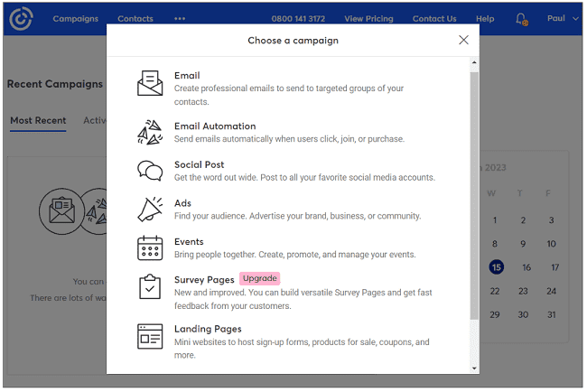The width and height of the screenshot is (587, 392).
Task: Open the notifications bell icon
Action: pyautogui.click(x=521, y=19)
